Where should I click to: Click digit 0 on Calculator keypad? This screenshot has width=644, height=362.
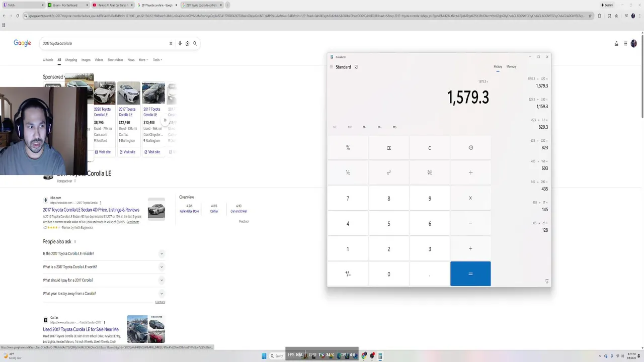coord(388,274)
